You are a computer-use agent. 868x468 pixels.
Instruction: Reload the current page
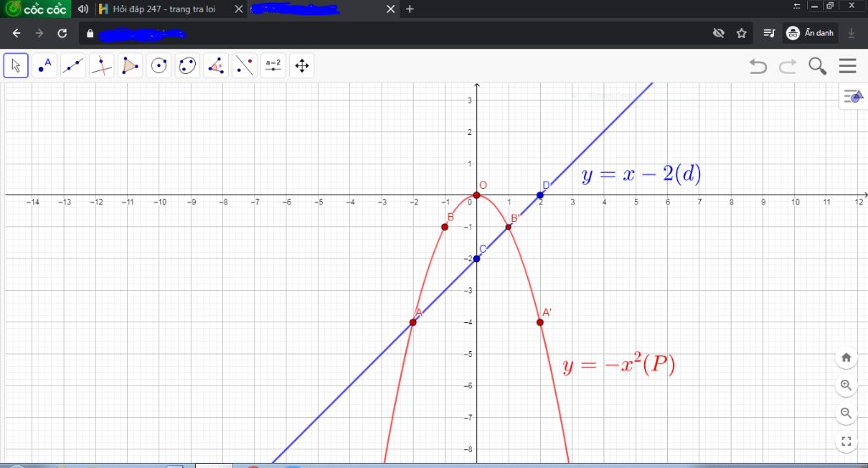62,33
